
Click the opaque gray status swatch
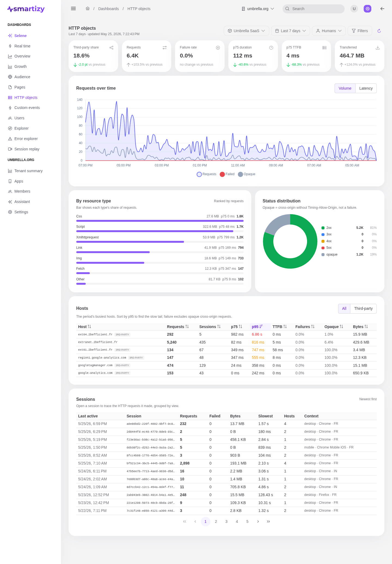coord(323,254)
